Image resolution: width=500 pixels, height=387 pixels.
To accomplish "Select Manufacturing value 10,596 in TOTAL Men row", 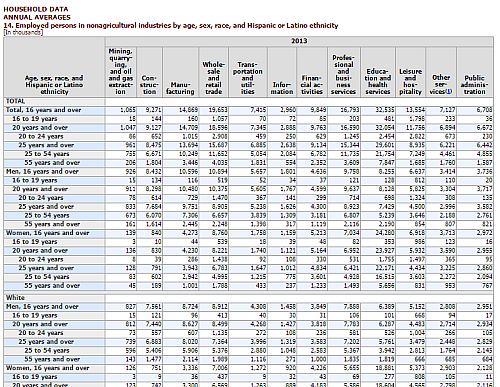I will [x=188, y=171].
